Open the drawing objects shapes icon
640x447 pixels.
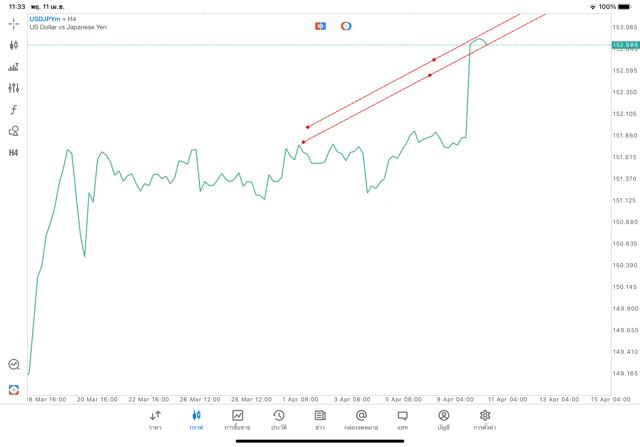[14, 131]
